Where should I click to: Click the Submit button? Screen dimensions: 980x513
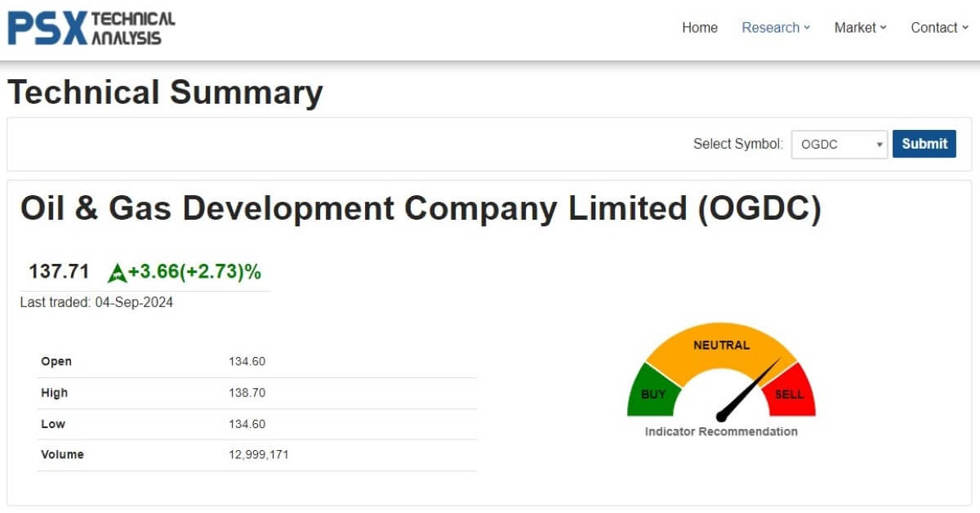(924, 144)
